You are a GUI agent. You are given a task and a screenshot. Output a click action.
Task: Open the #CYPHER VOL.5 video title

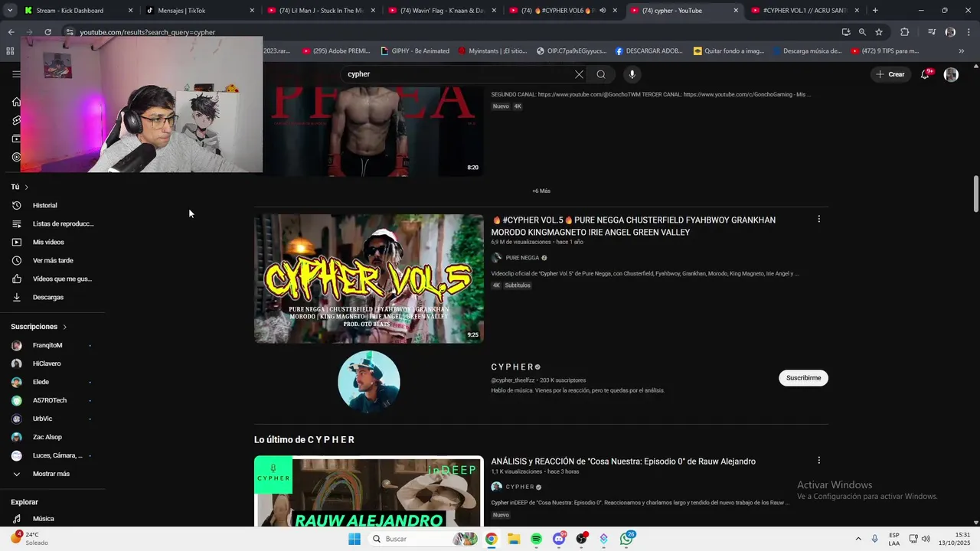pos(633,226)
